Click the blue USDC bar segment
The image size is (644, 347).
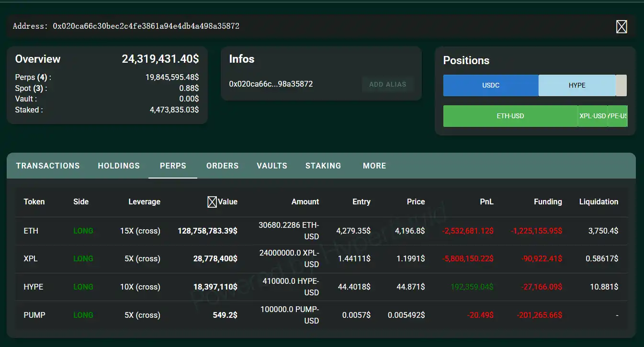(491, 85)
